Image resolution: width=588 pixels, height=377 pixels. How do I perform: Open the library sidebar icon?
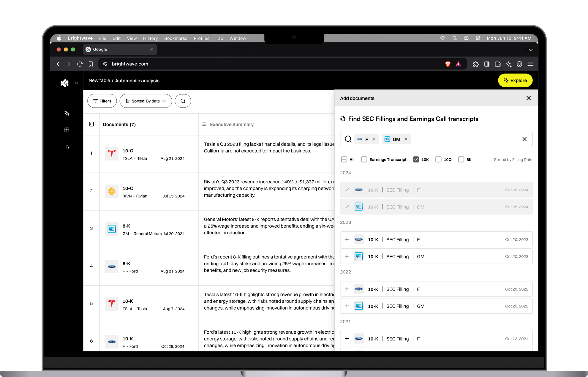coord(67,146)
